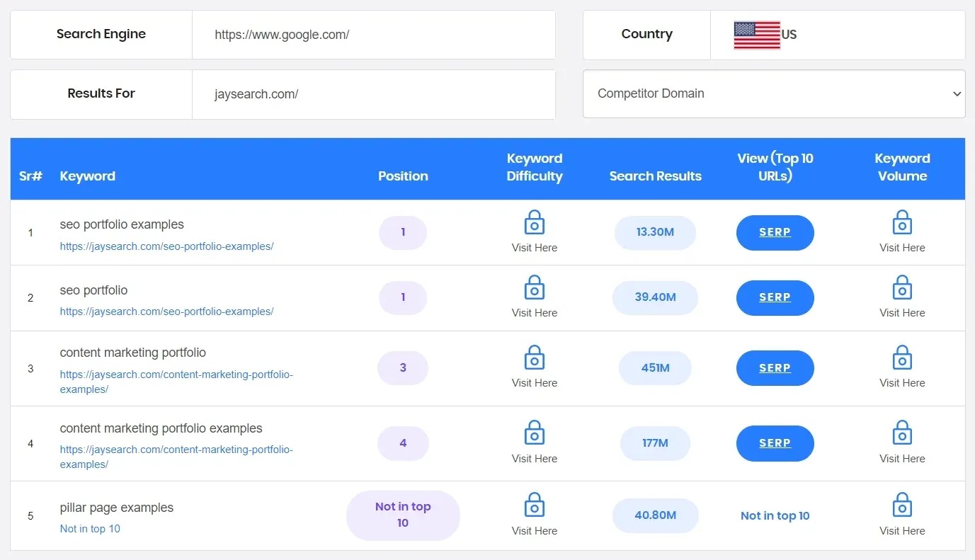Click Keyword Volume lock icon for pillar page examples

pyautogui.click(x=902, y=505)
